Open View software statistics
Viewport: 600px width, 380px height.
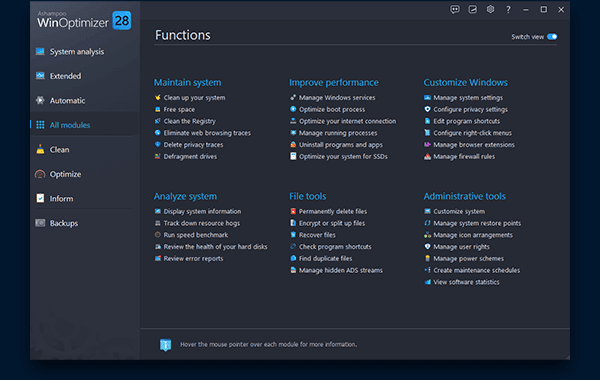pos(466,282)
